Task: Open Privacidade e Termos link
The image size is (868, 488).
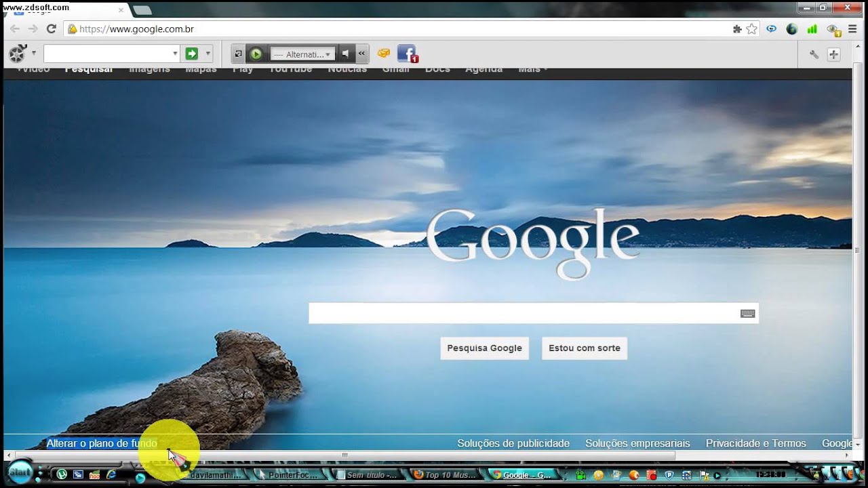Action: [756, 443]
